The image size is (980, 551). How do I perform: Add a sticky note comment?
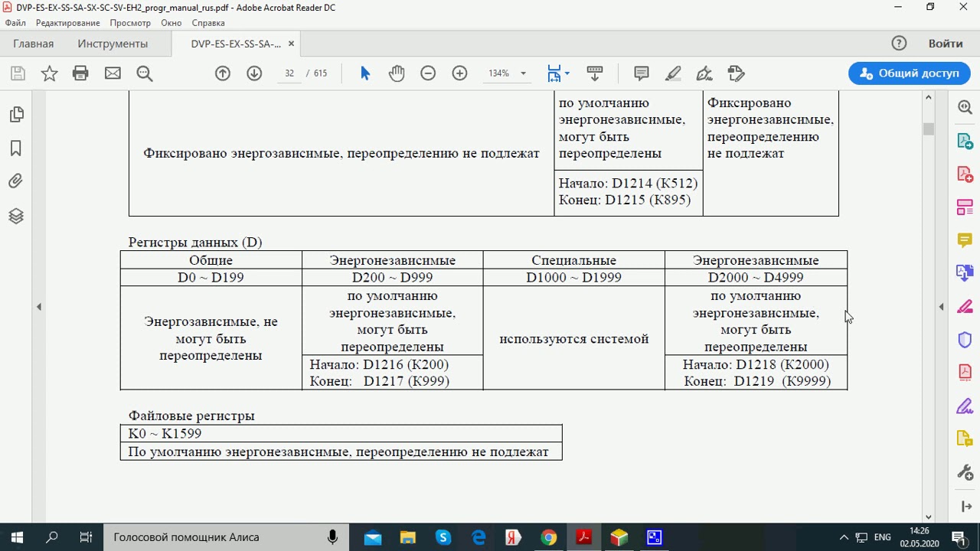[x=642, y=73]
